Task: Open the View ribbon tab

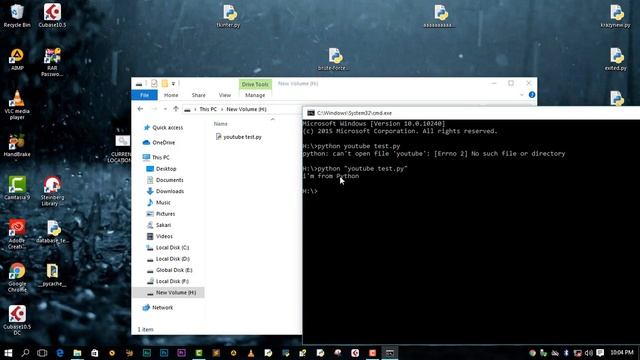Action: point(225,95)
